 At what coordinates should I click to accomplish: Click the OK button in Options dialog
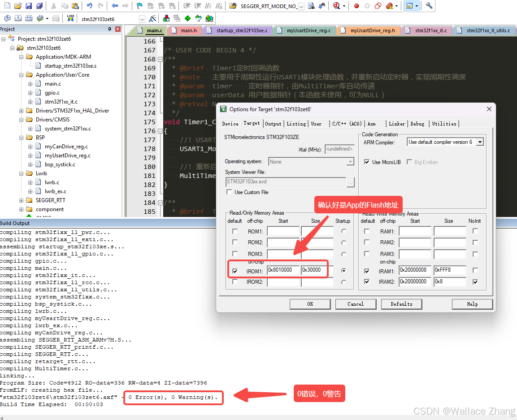tap(310, 304)
